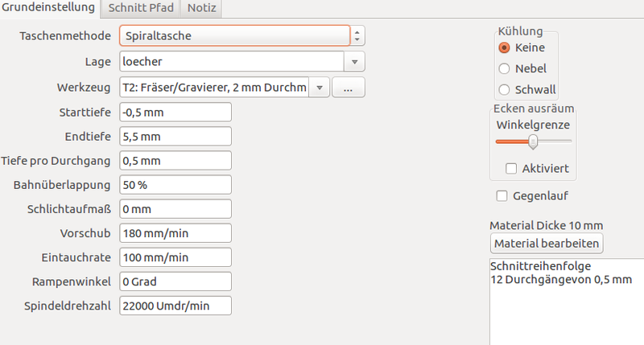The height and width of the screenshot is (345, 644).
Task: Click the tool browse ellipsis button
Action: (x=348, y=87)
